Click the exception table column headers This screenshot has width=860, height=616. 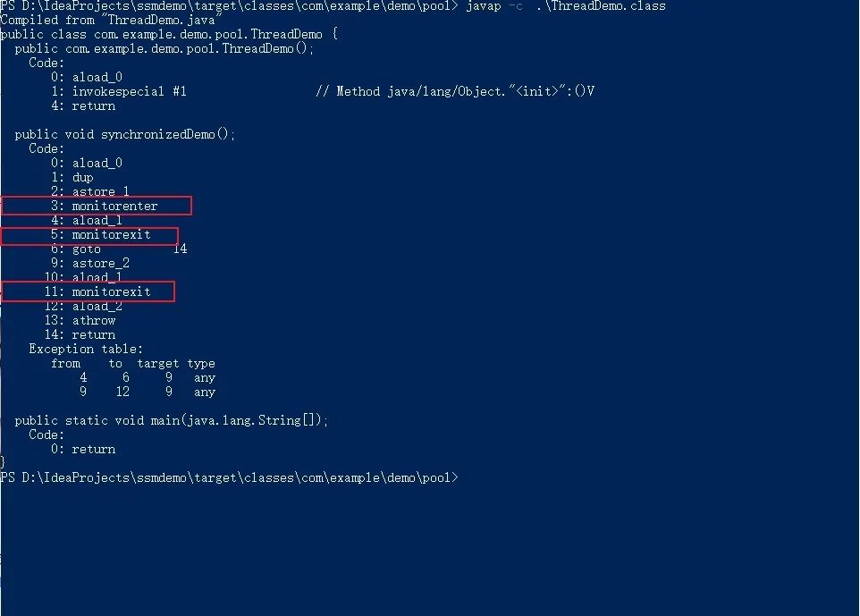click(133, 364)
